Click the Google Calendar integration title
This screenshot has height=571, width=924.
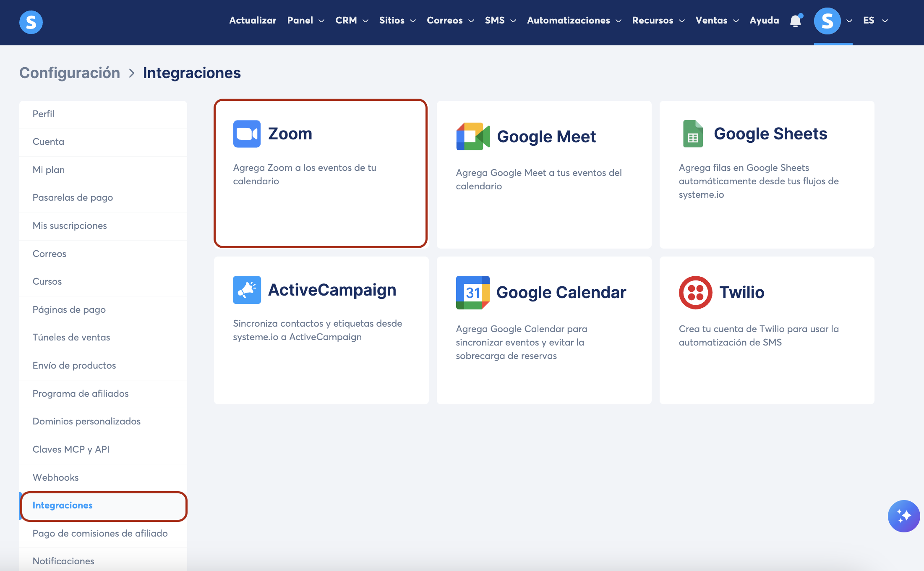(x=561, y=293)
